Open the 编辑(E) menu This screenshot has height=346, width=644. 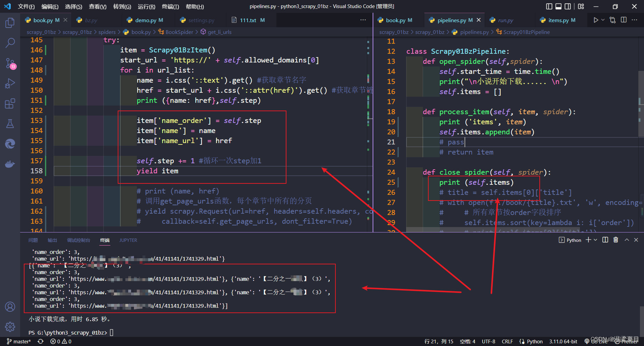click(50, 6)
